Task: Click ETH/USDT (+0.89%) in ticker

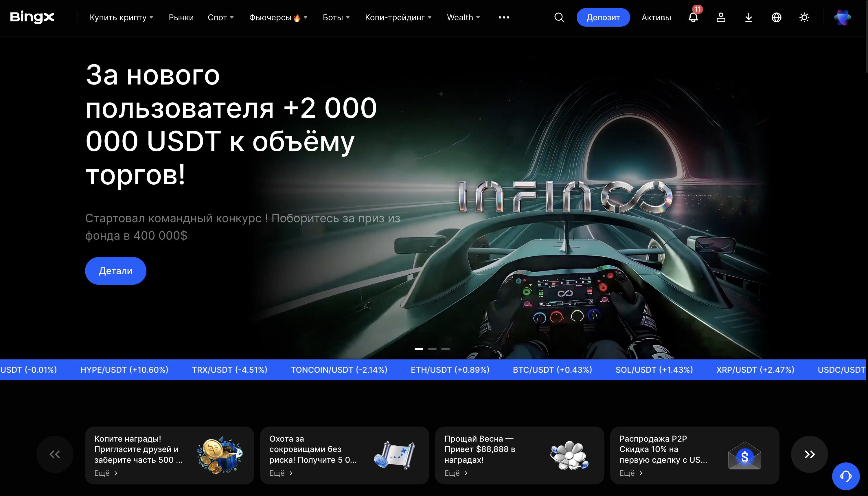Action: 450,370
